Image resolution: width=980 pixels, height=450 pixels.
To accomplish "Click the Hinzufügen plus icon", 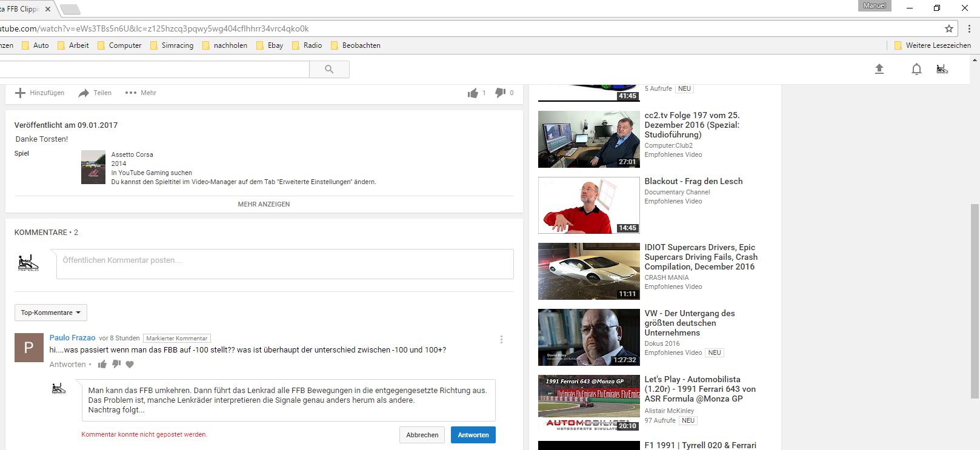I will point(20,93).
